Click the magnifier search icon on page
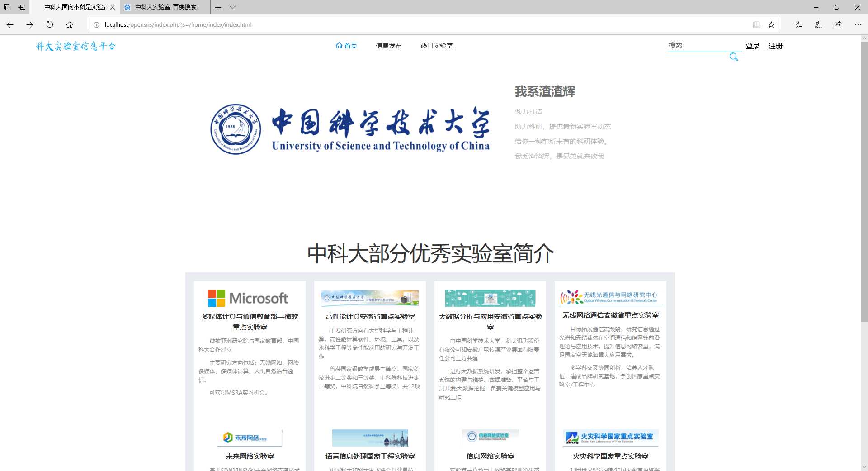The height and width of the screenshot is (471, 868). 734,57
